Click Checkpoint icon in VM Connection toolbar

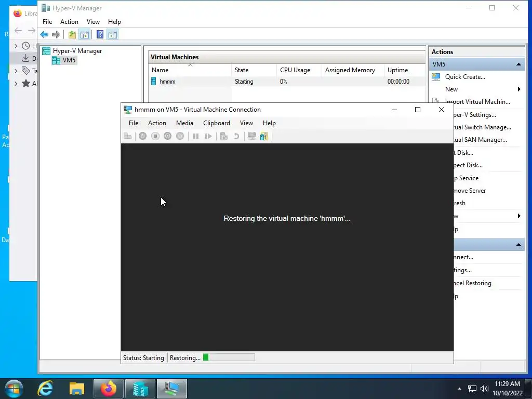(x=223, y=136)
